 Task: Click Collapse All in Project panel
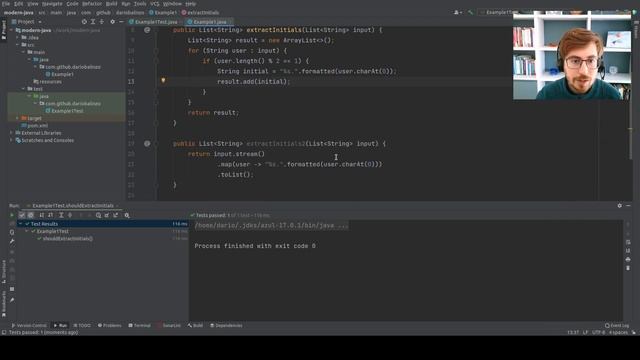(x=102, y=22)
